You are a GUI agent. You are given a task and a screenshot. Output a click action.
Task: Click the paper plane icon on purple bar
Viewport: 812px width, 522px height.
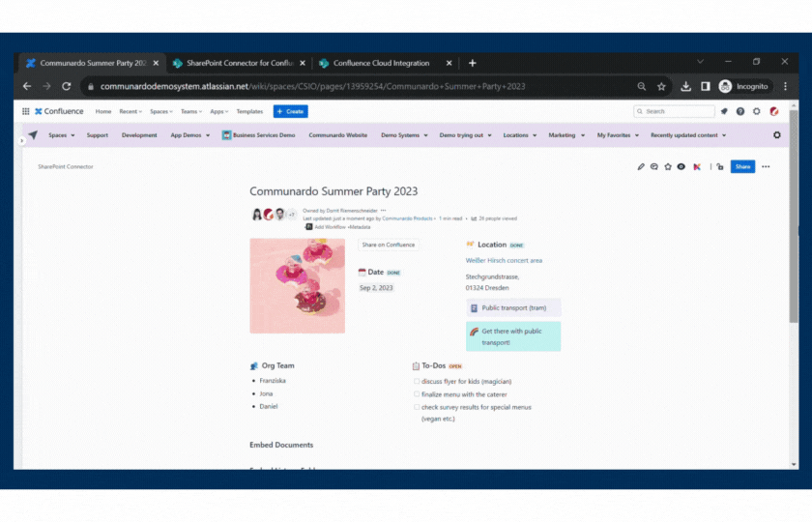[33, 135]
